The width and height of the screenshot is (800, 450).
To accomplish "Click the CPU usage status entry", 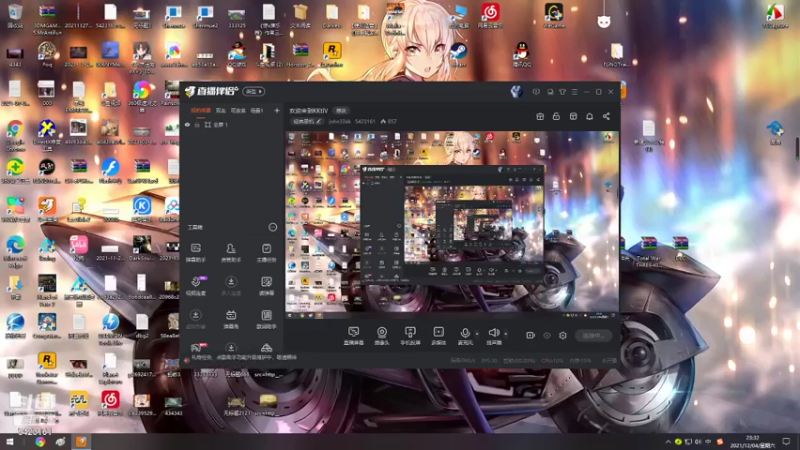I will click(x=552, y=361).
